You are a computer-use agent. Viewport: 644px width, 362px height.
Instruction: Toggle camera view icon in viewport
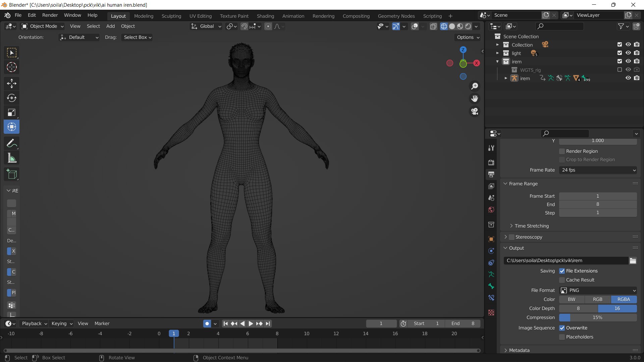(475, 111)
